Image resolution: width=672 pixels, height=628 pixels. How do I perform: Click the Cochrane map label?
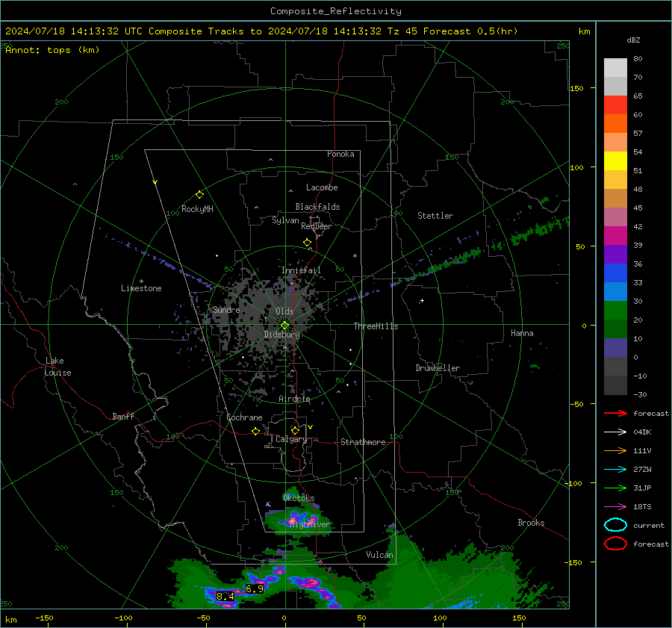244,417
